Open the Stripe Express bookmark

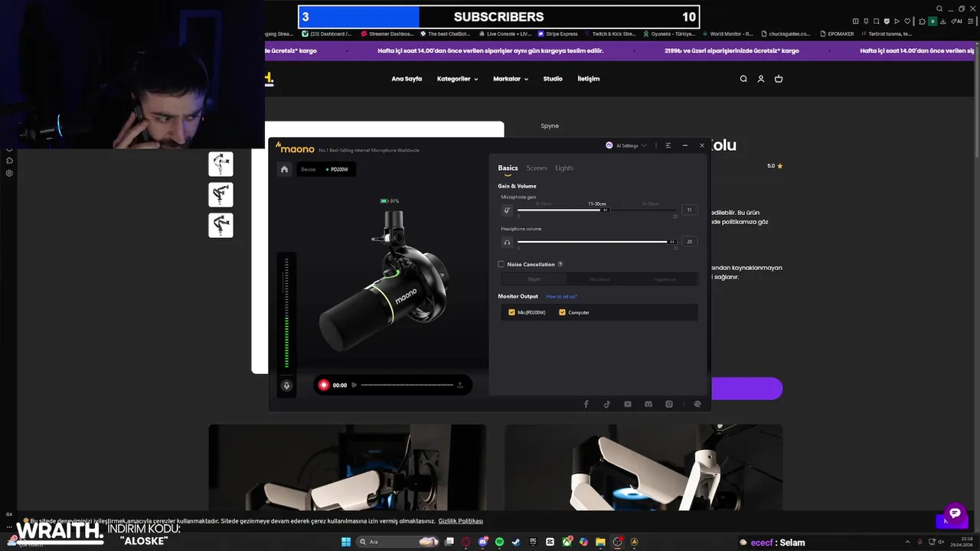558,34
